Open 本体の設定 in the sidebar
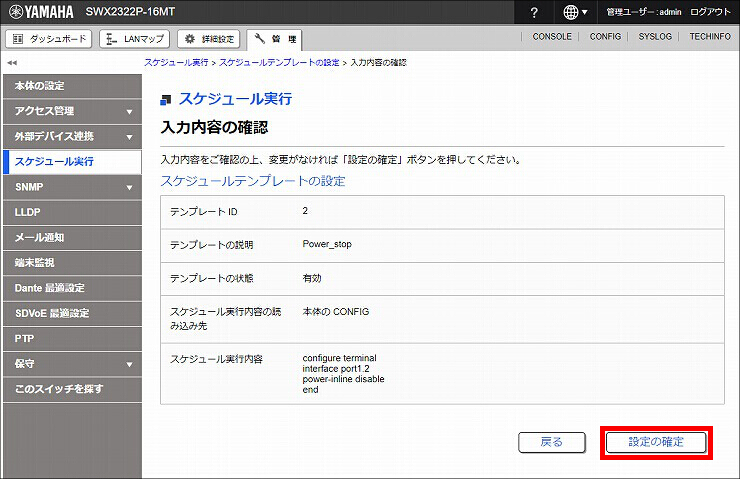 [72, 86]
